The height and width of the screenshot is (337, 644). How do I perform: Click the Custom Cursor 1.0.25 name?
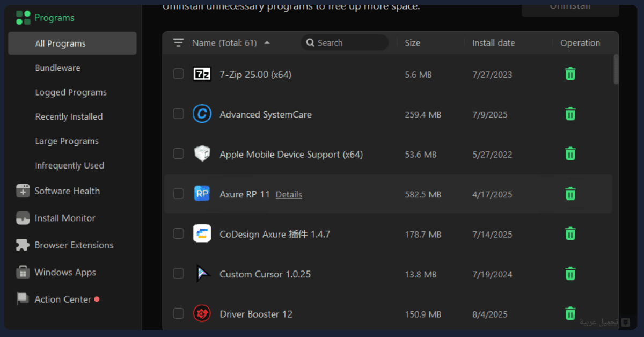coord(265,274)
